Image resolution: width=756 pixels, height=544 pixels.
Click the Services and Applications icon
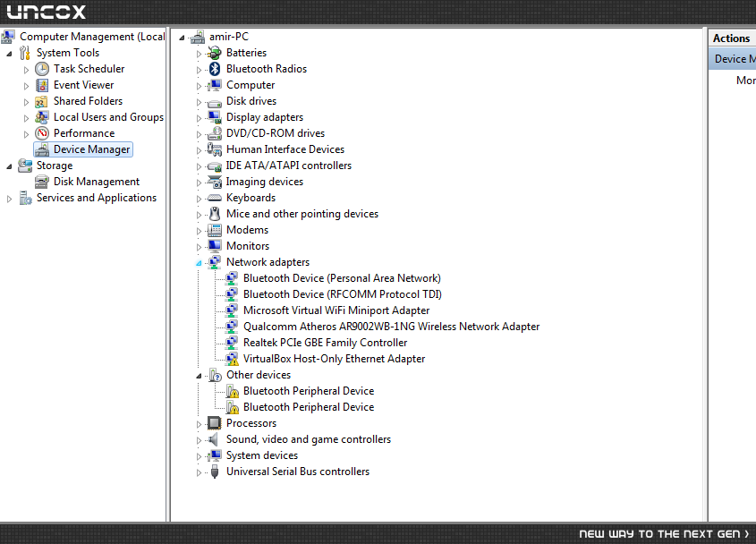click(25, 198)
